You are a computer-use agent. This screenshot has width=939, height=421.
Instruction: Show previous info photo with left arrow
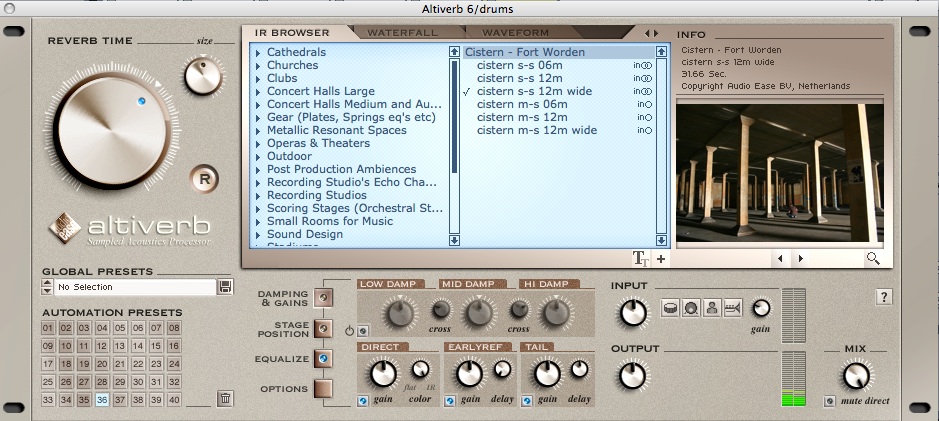(780, 259)
